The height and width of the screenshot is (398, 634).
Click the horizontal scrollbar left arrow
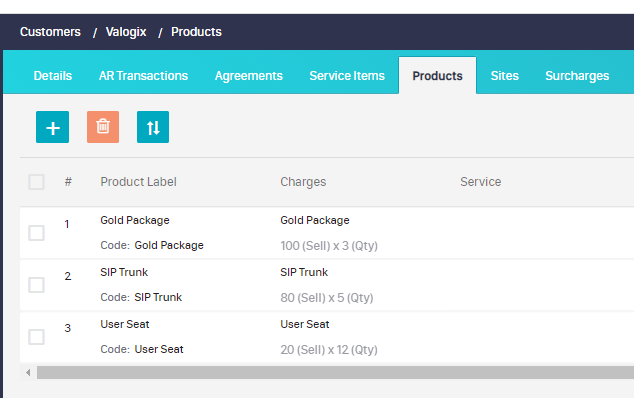(x=28, y=373)
